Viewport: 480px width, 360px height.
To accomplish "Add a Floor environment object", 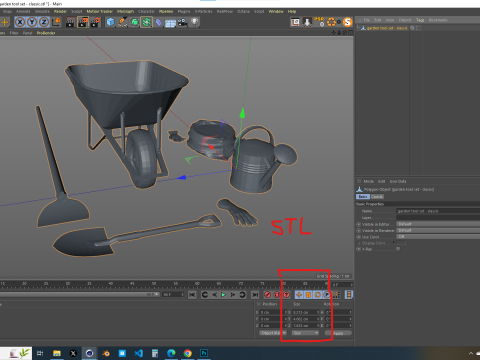I will 170,23.
